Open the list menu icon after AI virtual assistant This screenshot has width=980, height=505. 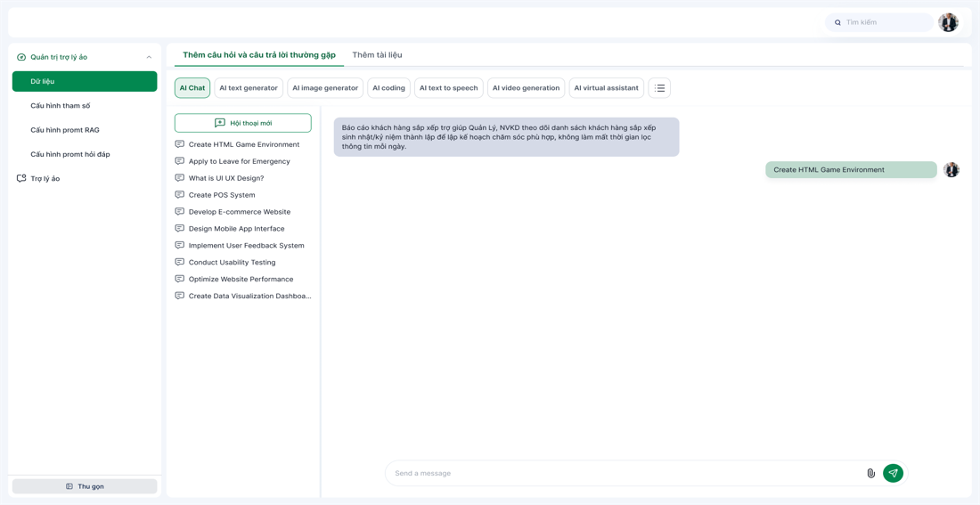point(659,88)
